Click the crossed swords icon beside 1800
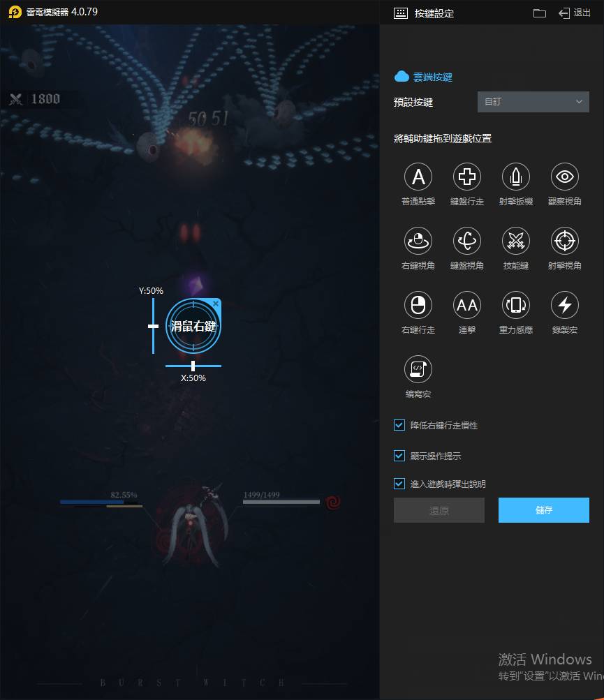 coord(15,99)
